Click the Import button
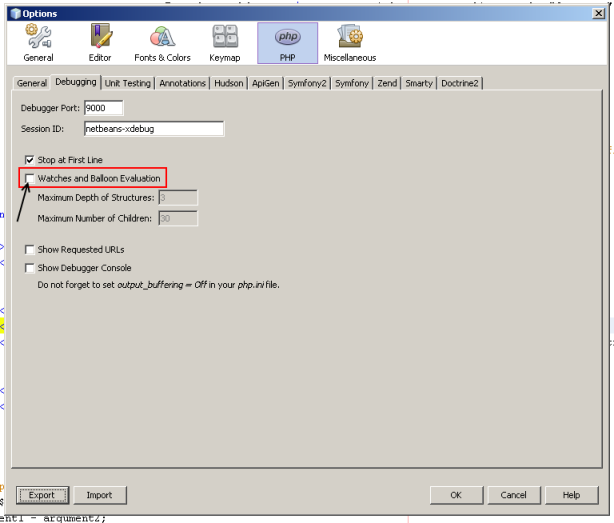The height and width of the screenshot is (523, 614). [x=99, y=495]
